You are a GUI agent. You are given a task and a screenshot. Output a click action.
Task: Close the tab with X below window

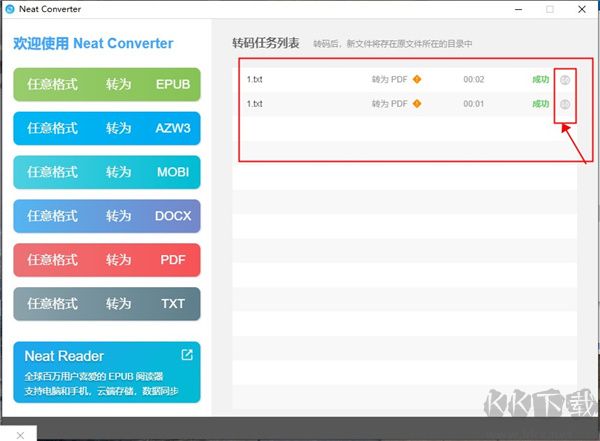pos(20,435)
